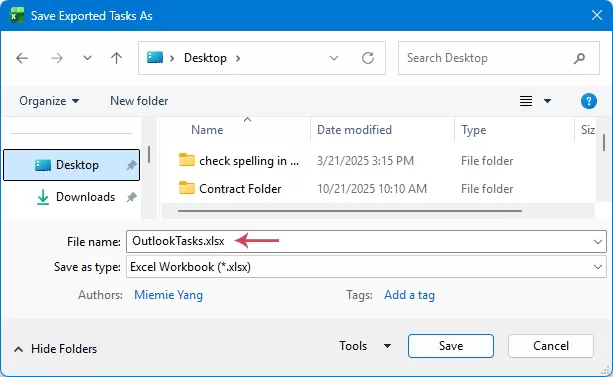Viewport: 613px width, 377px height.
Task: Open the Tools dropdown menu
Action: point(365,346)
